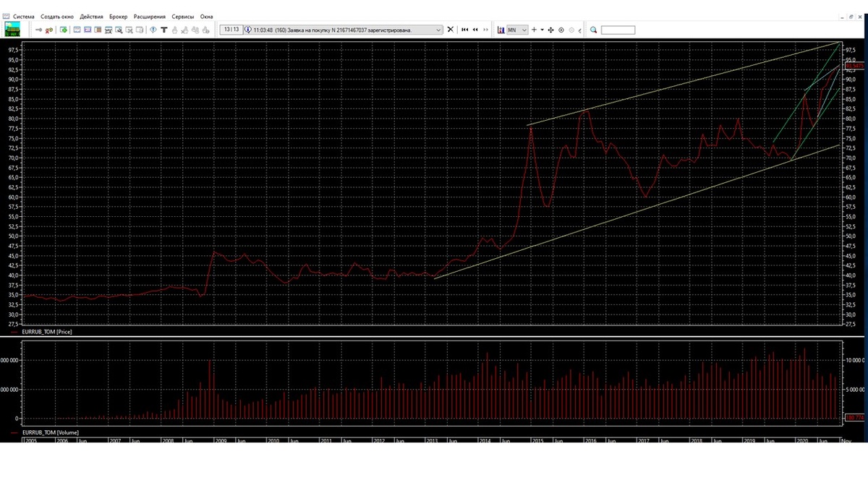Click the order registered status message text
This screenshot has height=488, width=868.
[334, 30]
